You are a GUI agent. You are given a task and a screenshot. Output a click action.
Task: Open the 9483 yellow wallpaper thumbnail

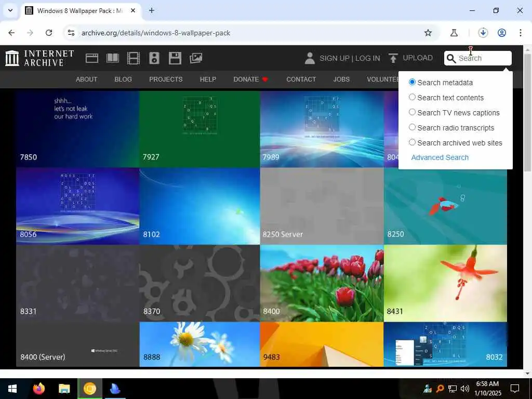[x=322, y=344]
